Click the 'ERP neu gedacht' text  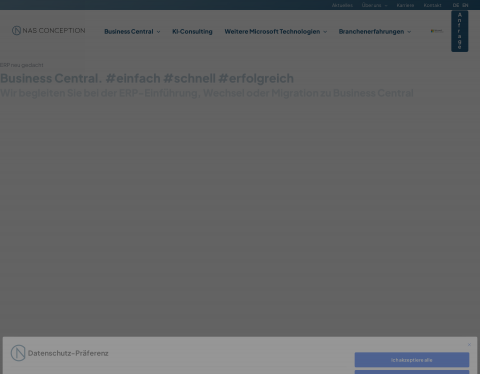coord(22,65)
